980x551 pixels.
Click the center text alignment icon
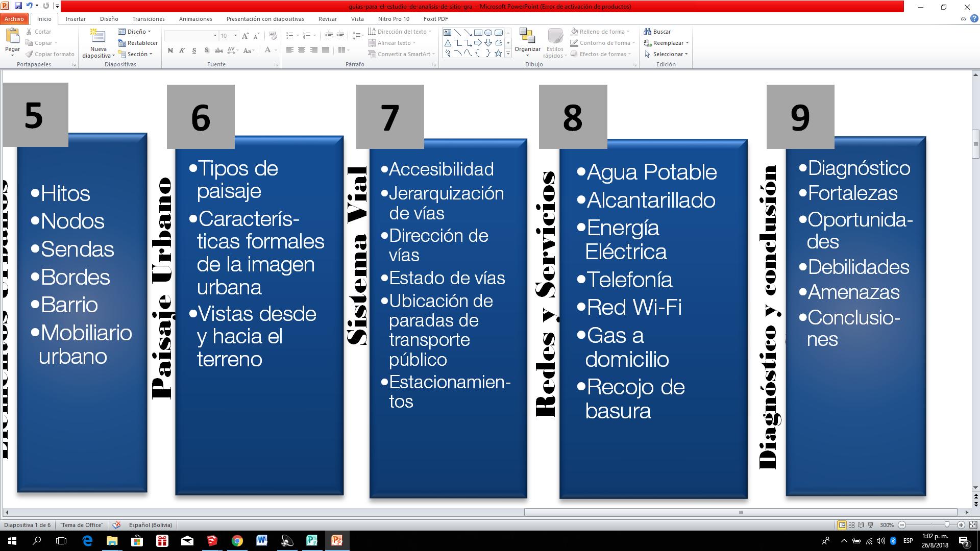pos(302,51)
